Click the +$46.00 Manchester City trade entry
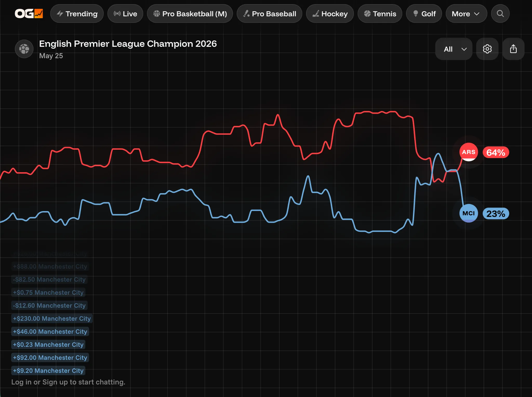 (x=50, y=331)
